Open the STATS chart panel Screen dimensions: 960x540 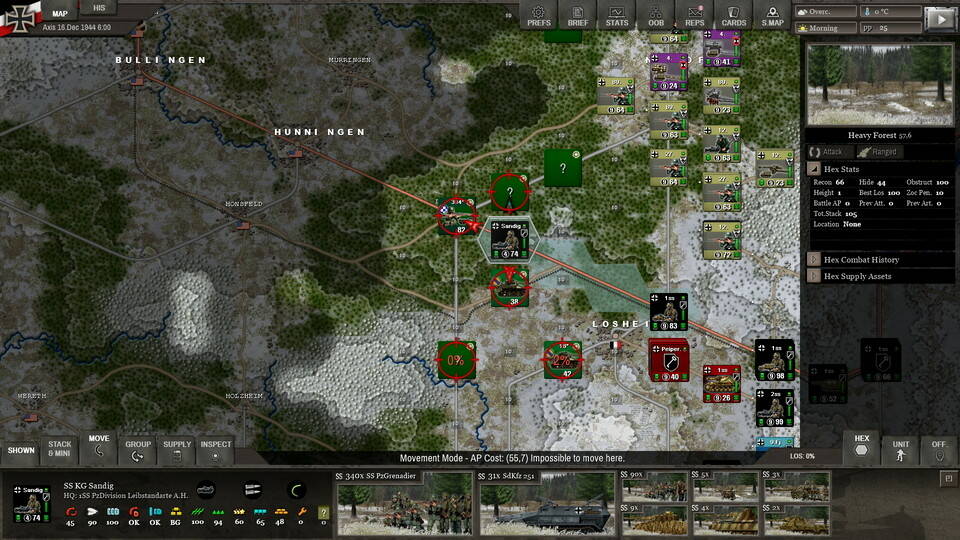[x=617, y=16]
